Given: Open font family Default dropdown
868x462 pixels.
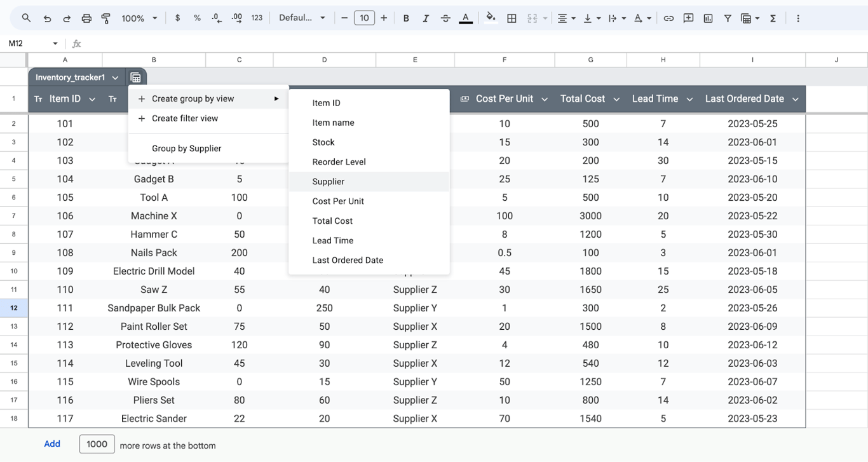Looking at the screenshot, I should point(302,18).
